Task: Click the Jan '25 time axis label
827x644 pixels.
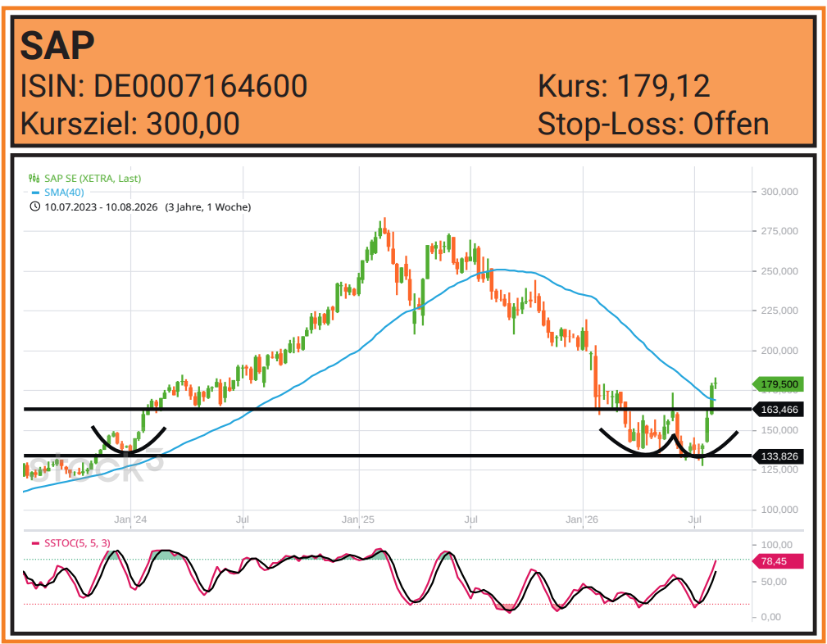Action: (x=358, y=519)
